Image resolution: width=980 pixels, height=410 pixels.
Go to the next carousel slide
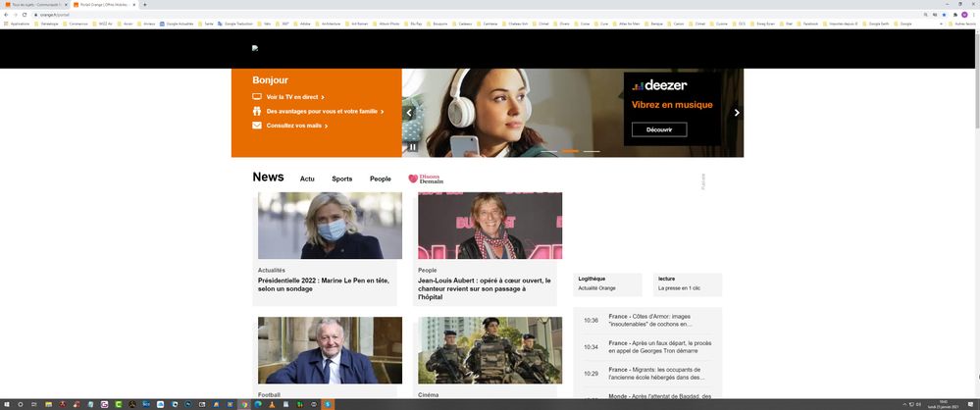pos(737,113)
